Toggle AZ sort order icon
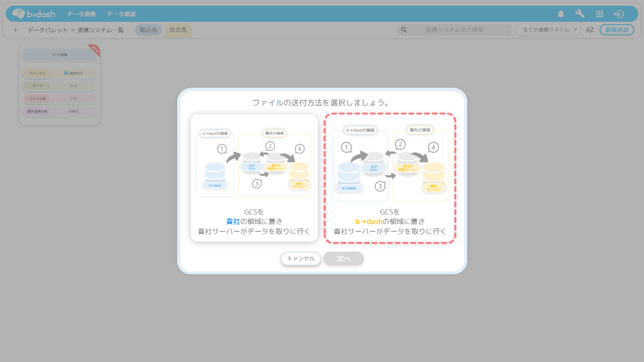 point(590,30)
